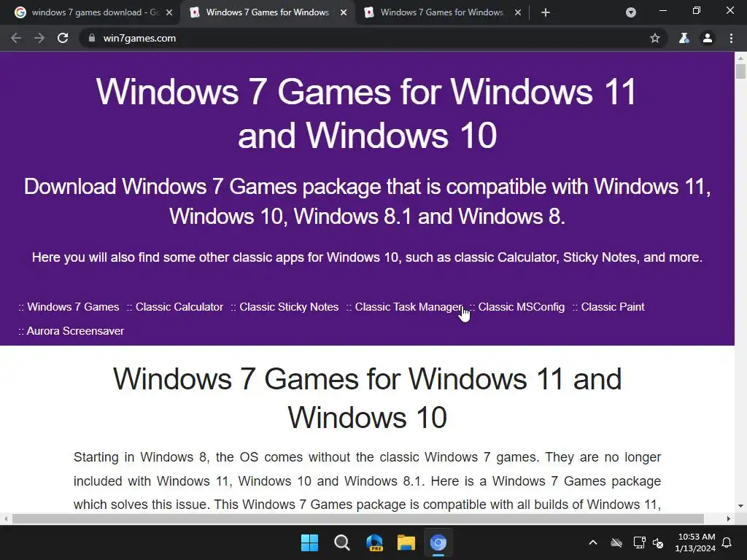Bookmark this page with the star icon
The width and height of the screenshot is (747, 560).
pos(655,38)
